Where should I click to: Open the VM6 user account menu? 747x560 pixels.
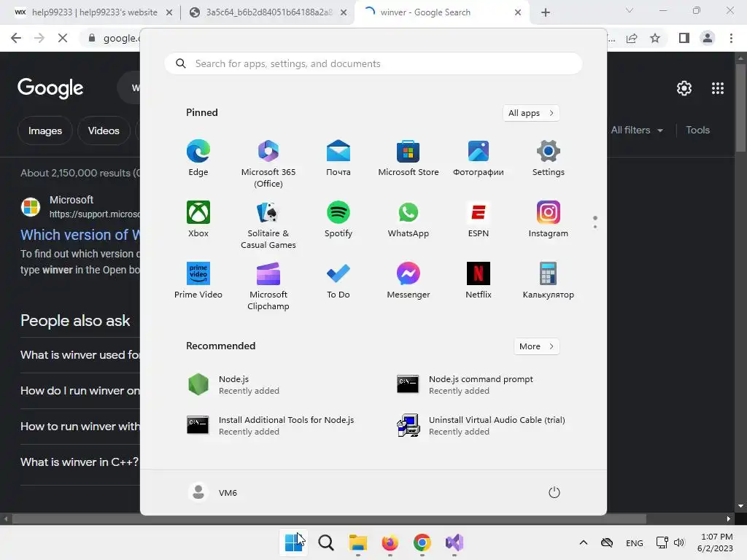tap(213, 492)
